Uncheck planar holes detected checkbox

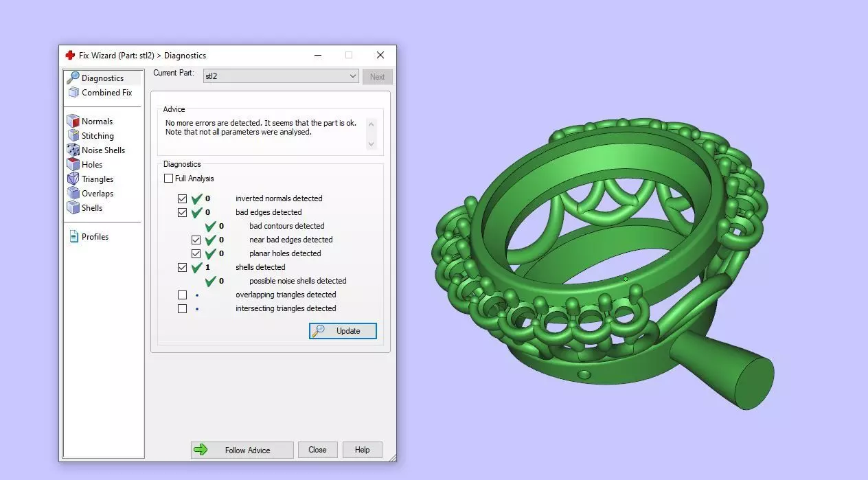(196, 253)
